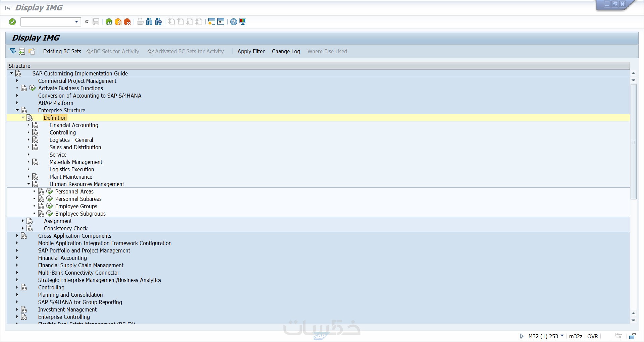Open documentation icon for Plant Maintenance

point(36,177)
